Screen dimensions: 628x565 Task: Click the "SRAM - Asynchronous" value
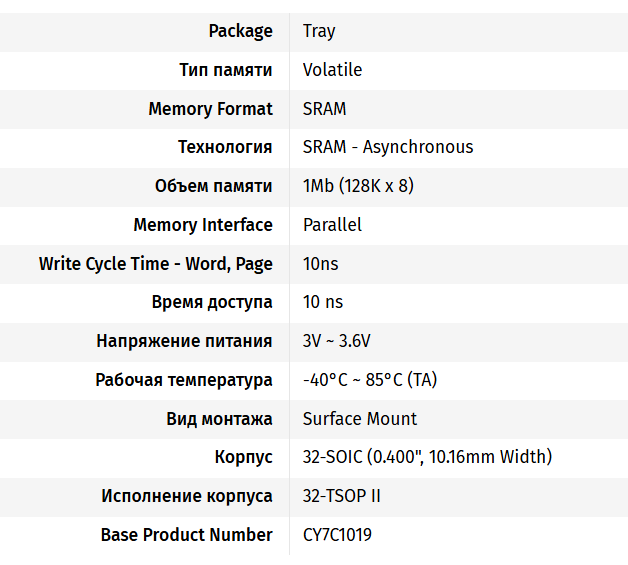pyautogui.click(x=388, y=147)
